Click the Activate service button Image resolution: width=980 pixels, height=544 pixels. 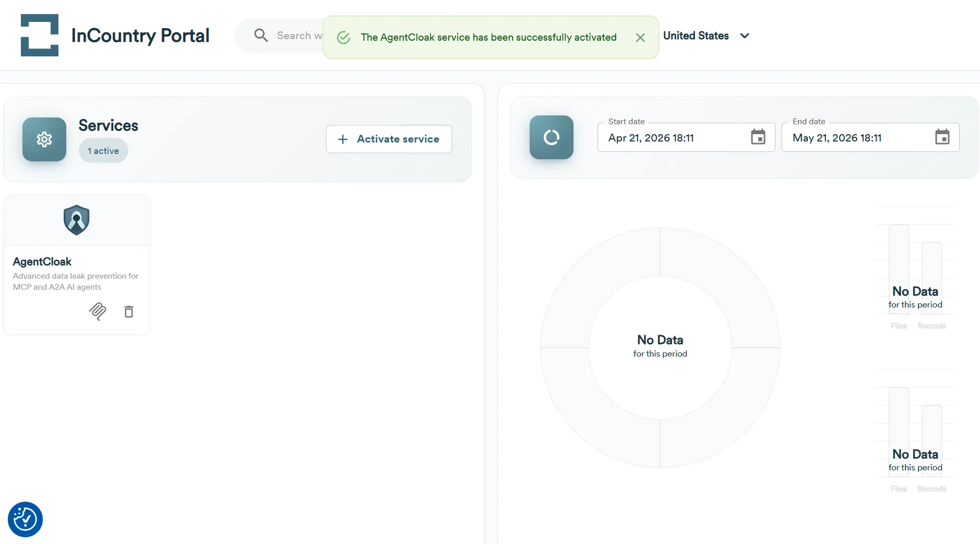389,139
